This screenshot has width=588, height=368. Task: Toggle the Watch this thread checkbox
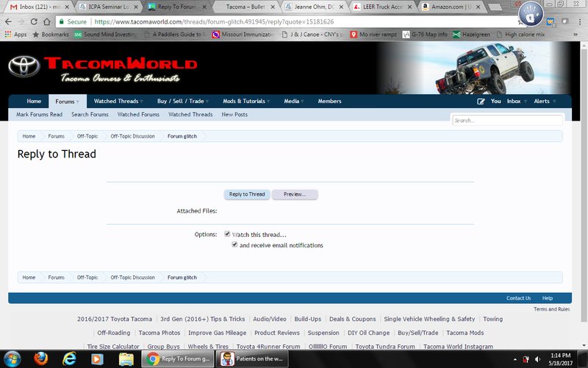[x=227, y=234]
